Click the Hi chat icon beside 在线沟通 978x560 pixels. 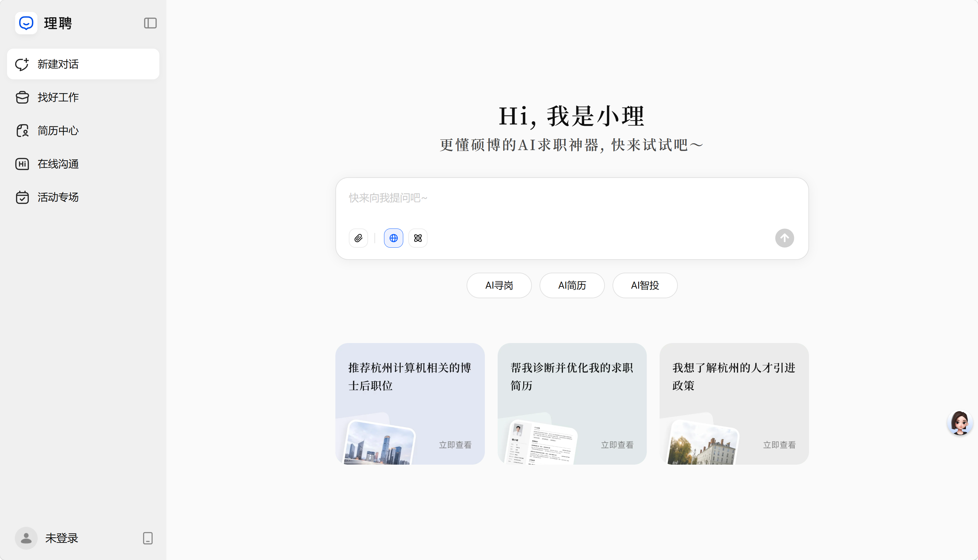pyautogui.click(x=22, y=164)
